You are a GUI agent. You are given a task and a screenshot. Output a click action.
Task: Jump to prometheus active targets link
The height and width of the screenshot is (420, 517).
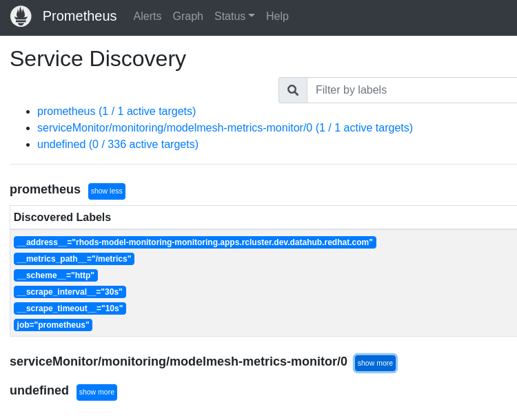[x=116, y=112]
